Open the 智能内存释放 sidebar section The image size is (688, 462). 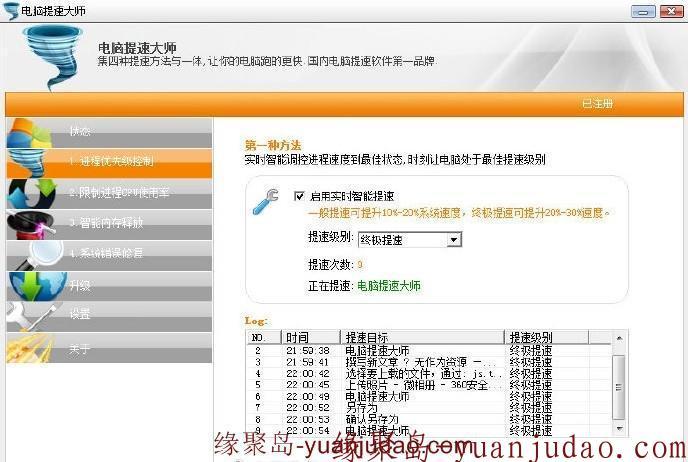[112, 222]
